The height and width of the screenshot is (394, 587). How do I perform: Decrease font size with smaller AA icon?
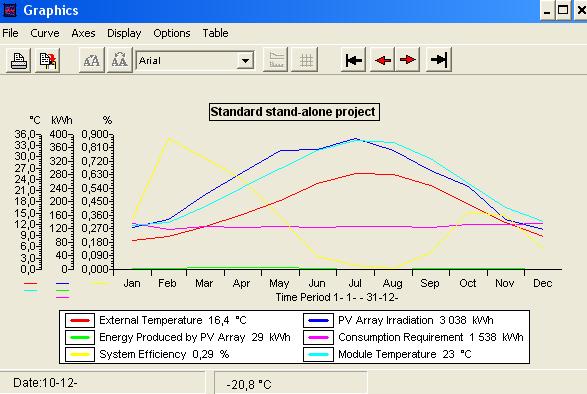pyautogui.click(x=119, y=60)
